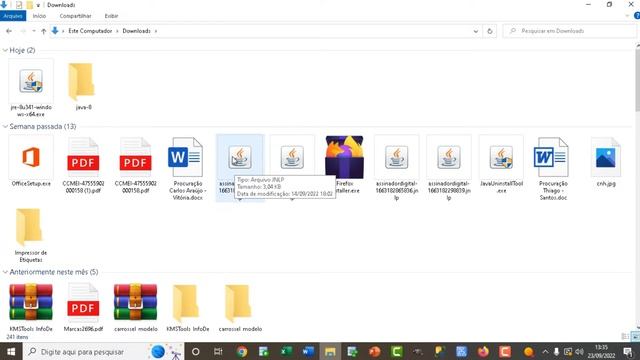Open the java-8 folder
Viewport: 640px width, 360px height.
click(83, 87)
